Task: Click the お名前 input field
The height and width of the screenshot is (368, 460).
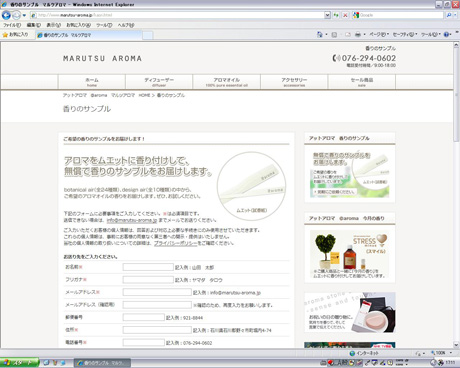Action: point(148,267)
